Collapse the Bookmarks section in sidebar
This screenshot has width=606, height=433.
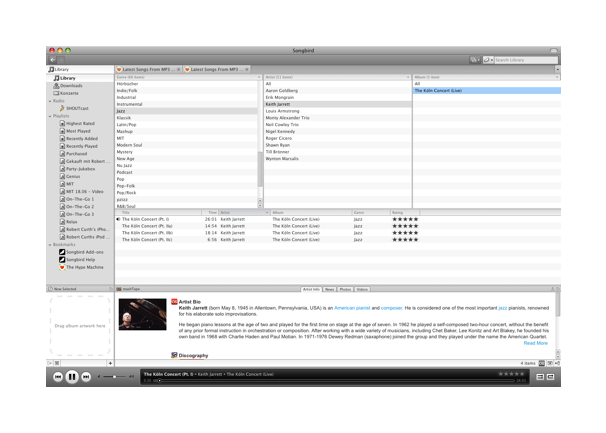tap(50, 245)
